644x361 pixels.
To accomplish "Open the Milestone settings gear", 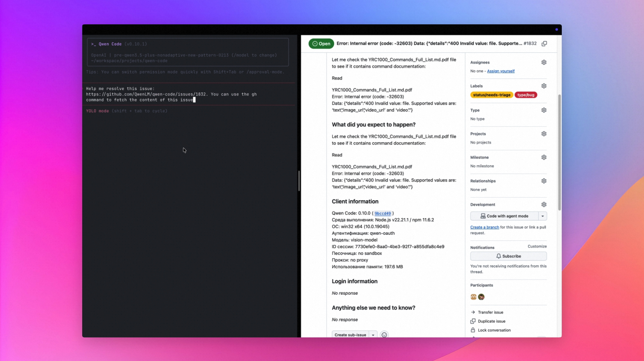I will pyautogui.click(x=544, y=157).
